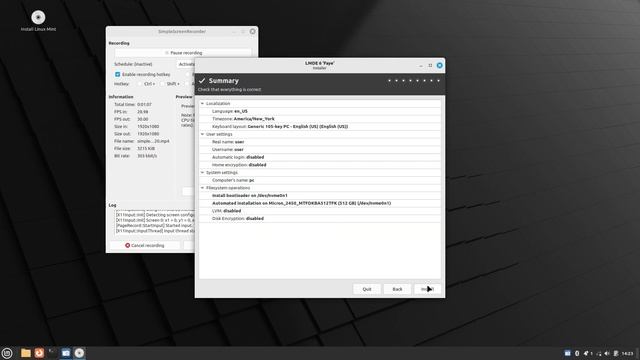This screenshot has width=640, height=360.
Task: Click the Install button in the installer
Action: pyautogui.click(x=427, y=289)
